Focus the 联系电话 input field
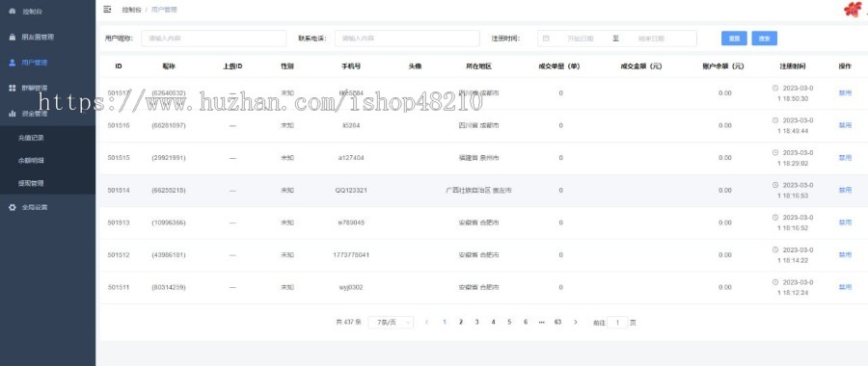 (407, 39)
